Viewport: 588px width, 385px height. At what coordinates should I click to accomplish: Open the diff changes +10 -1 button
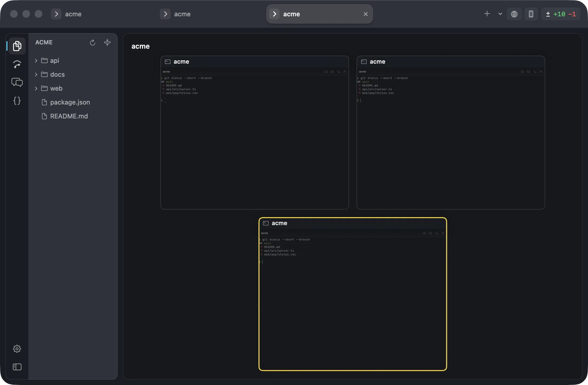click(561, 14)
